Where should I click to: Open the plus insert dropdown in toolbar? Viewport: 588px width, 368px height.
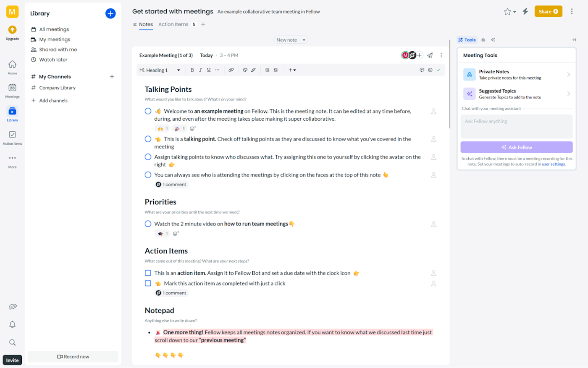tap(292, 70)
